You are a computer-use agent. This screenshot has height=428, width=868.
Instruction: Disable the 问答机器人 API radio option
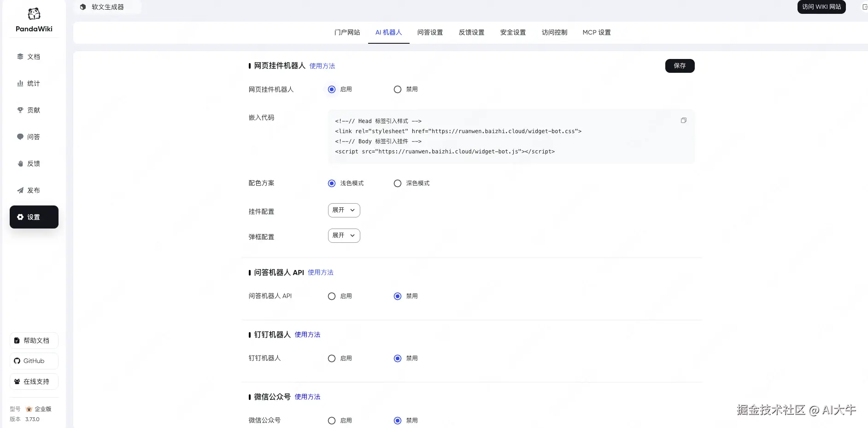coord(398,296)
